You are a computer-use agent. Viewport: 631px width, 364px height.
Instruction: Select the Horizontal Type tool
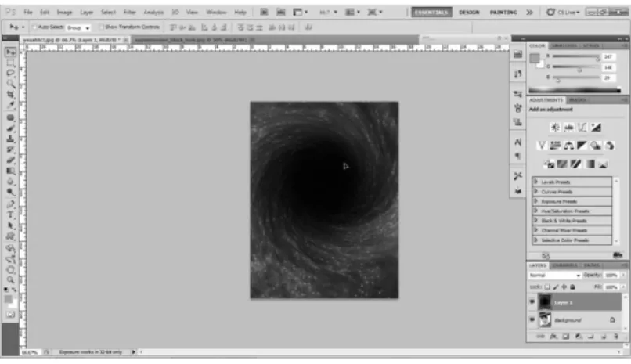(x=10, y=214)
